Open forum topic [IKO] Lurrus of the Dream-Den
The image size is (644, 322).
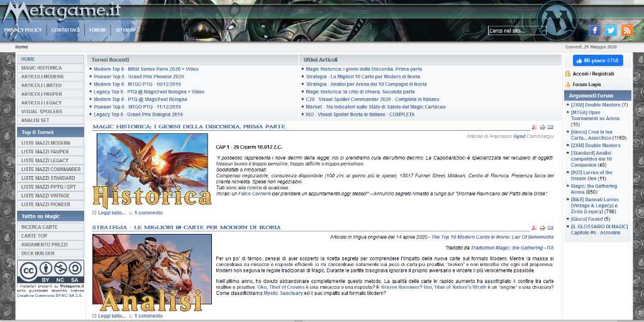click(x=591, y=175)
